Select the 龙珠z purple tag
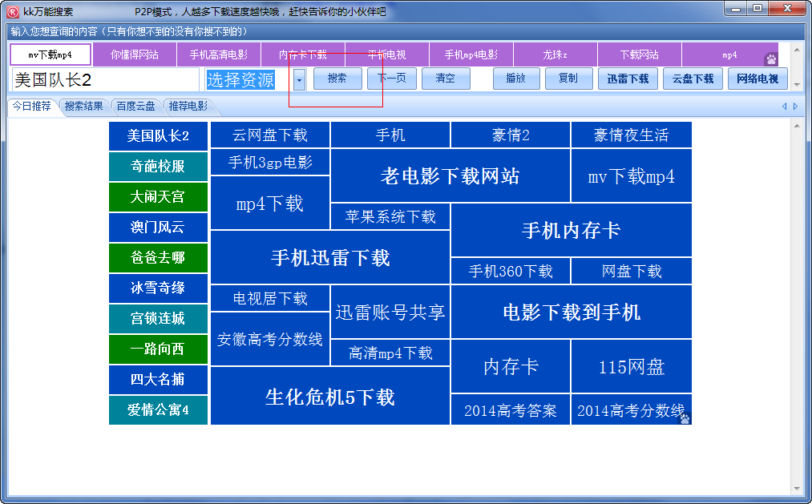Viewport: 812px width, 504px height. [x=555, y=54]
